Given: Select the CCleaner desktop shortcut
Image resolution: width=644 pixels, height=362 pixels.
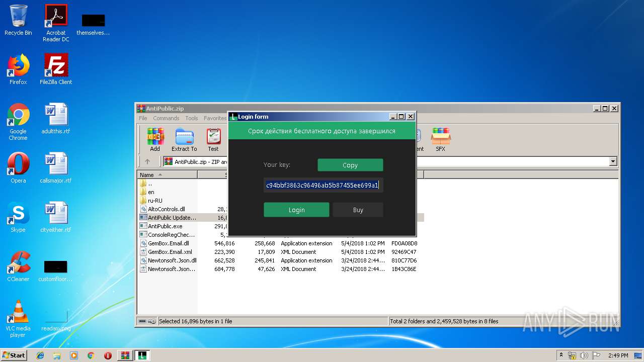Looking at the screenshot, I should pyautogui.click(x=18, y=266).
